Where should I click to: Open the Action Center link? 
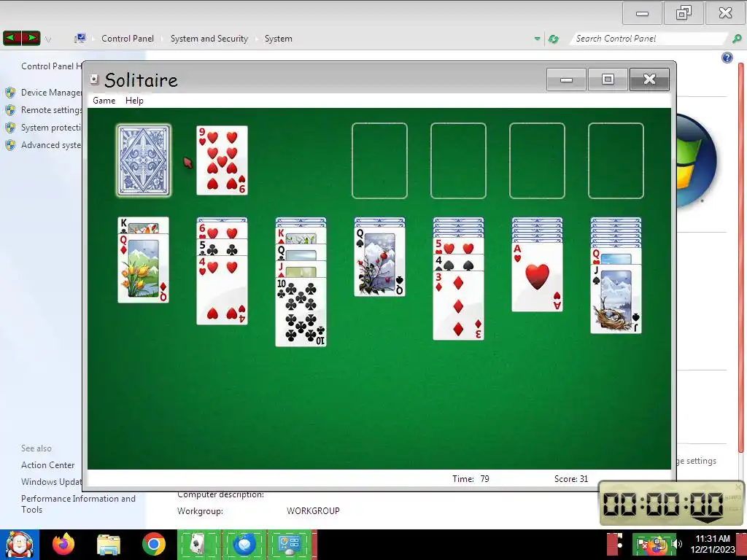pos(47,464)
